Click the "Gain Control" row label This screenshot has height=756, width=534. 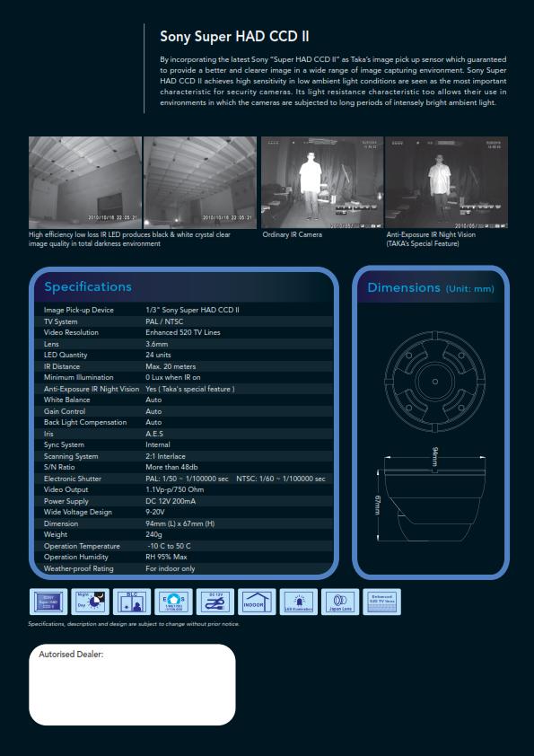[65, 411]
